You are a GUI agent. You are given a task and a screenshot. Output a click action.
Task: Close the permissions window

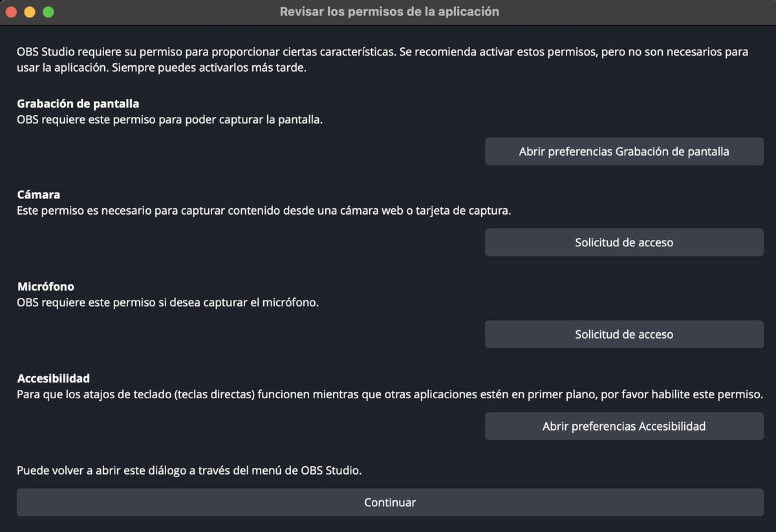pos(11,11)
